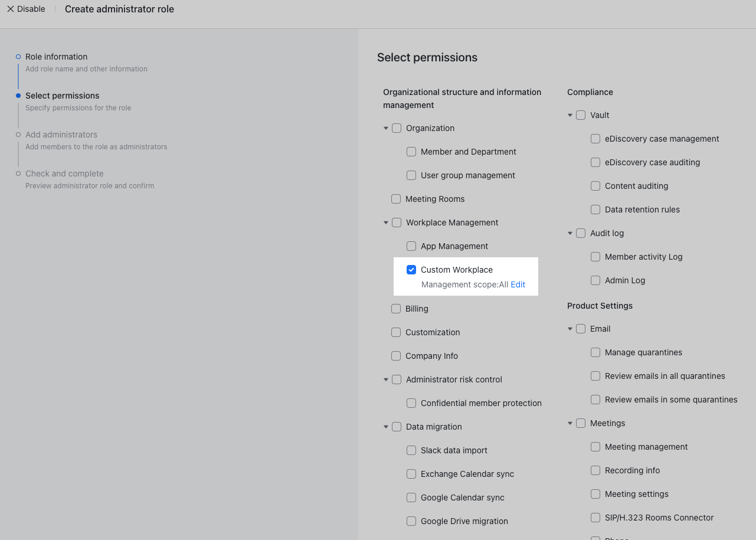
Task: Open the management scope Edit link
Action: click(518, 284)
